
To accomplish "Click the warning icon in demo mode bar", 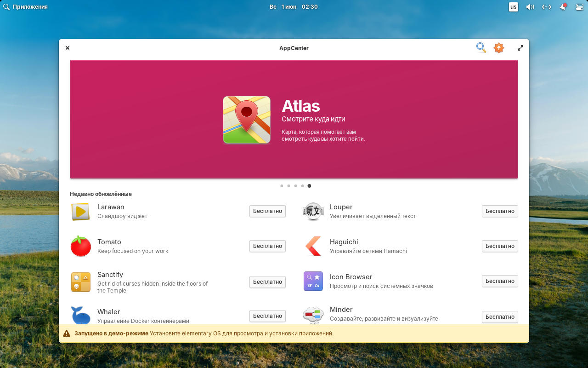I will click(x=67, y=333).
